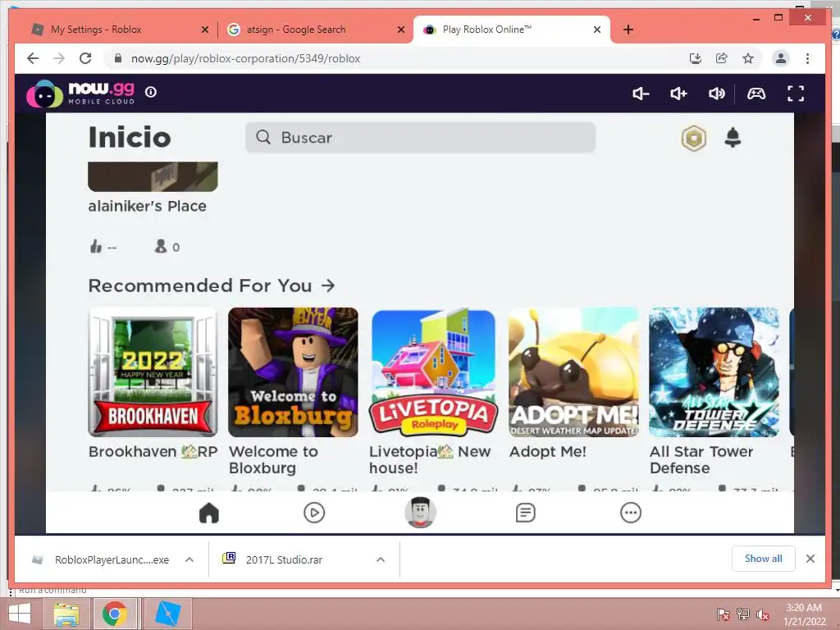Go back with the browser back arrow
The height and width of the screenshot is (630, 840).
pos(33,58)
